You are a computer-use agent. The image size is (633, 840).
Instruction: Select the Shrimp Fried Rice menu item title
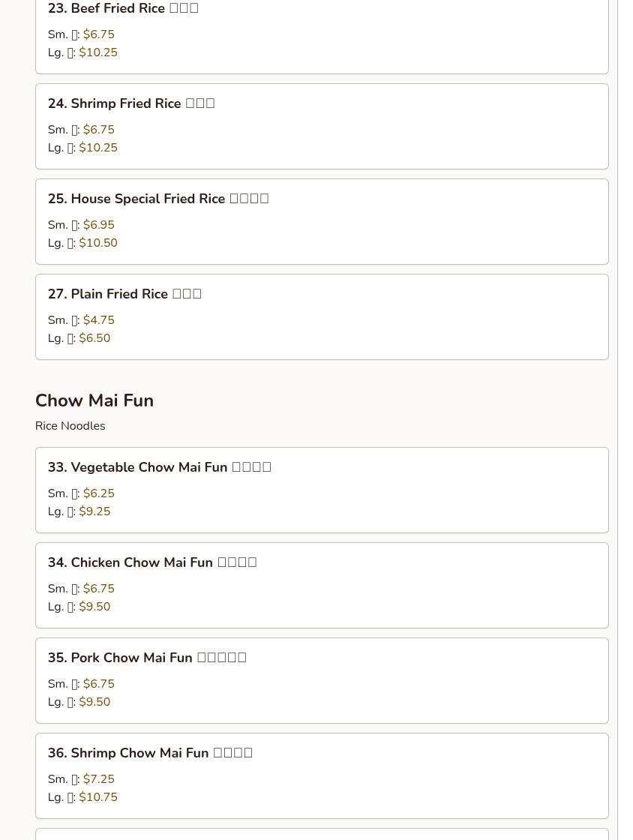pos(131,103)
